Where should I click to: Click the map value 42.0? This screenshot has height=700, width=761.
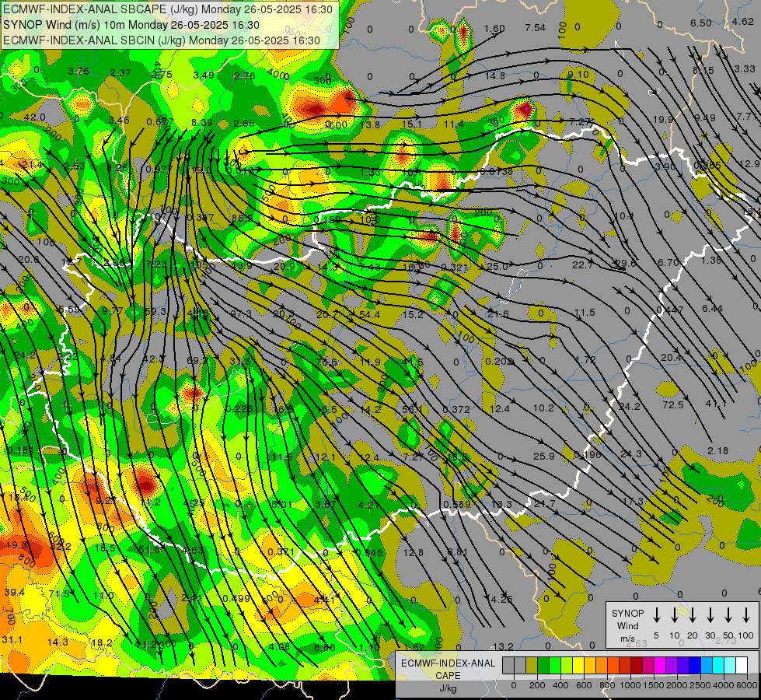[x=34, y=117]
